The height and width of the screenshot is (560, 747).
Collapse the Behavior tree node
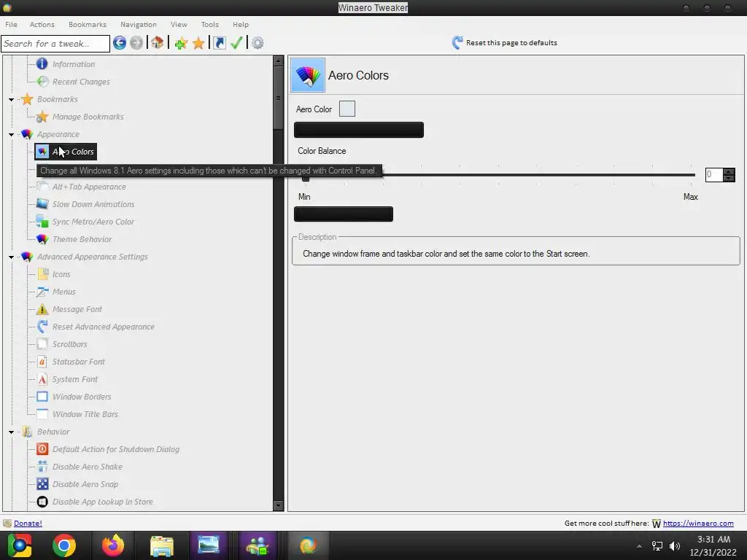[12, 432]
